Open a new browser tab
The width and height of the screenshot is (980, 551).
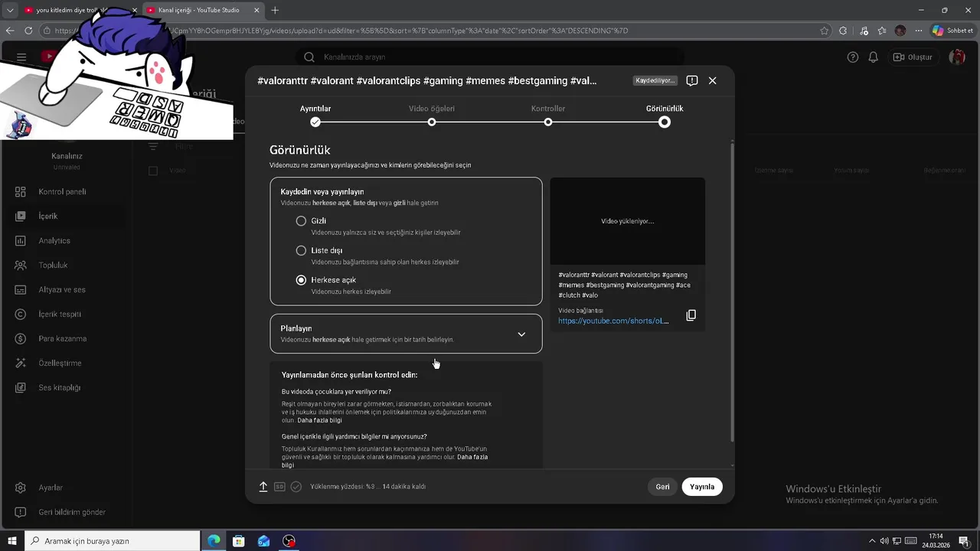point(275,10)
